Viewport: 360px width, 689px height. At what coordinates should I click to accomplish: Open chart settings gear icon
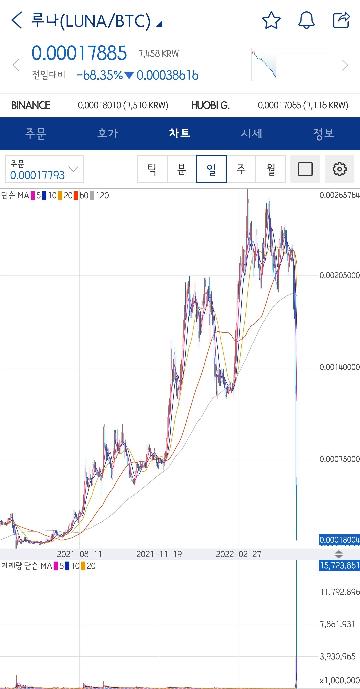click(340, 169)
